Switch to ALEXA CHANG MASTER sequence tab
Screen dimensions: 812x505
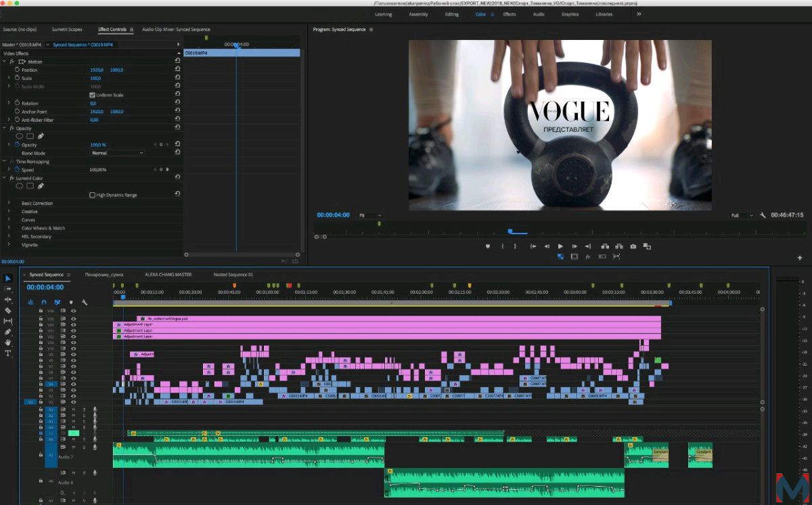click(x=168, y=275)
